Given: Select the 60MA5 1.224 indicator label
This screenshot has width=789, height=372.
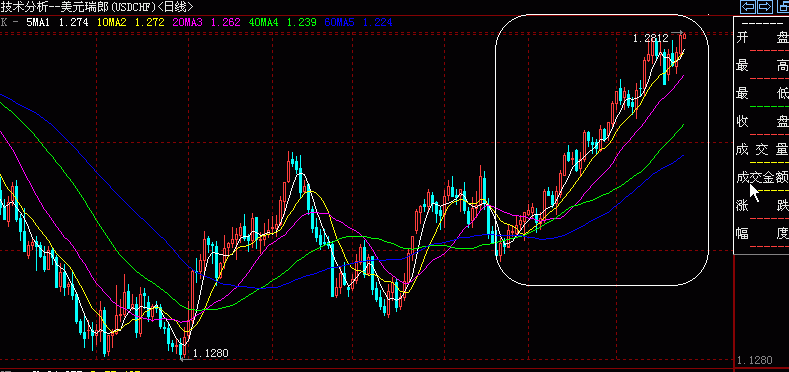Looking at the screenshot, I should [358, 22].
